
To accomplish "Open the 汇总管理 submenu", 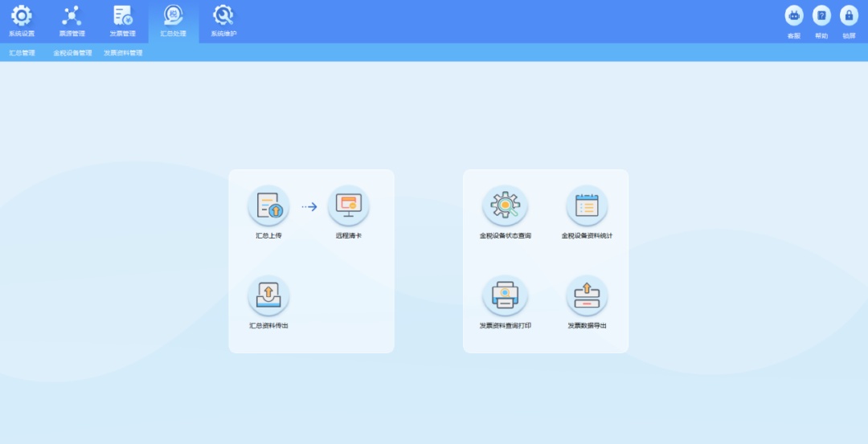I will click(22, 53).
